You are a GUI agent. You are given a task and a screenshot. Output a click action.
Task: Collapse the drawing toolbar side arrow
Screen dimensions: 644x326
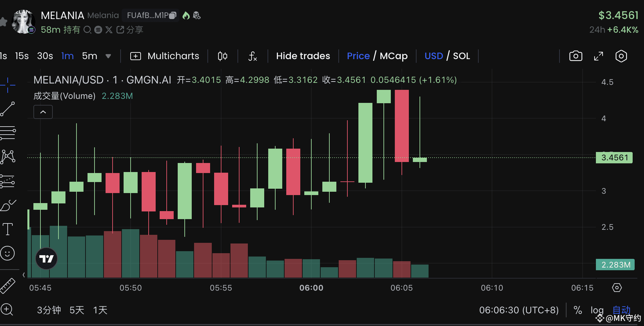23,275
